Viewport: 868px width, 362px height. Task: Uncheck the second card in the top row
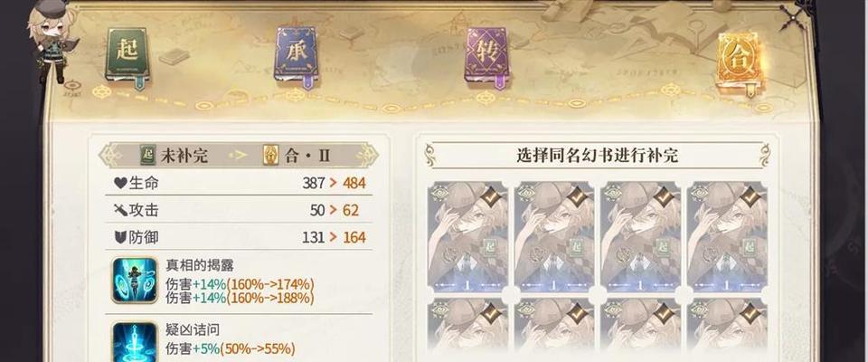pyautogui.click(x=553, y=237)
